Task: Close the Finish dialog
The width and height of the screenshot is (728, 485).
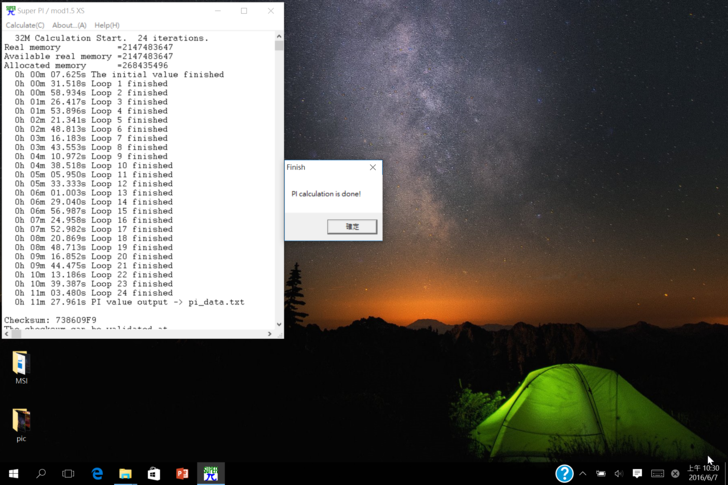Action: click(x=373, y=168)
